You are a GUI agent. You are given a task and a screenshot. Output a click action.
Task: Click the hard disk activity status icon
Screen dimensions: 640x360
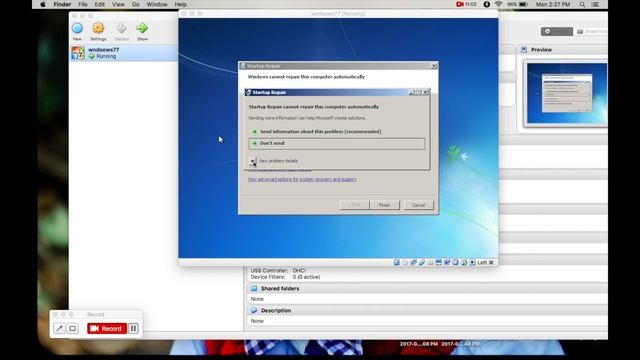coord(396,262)
